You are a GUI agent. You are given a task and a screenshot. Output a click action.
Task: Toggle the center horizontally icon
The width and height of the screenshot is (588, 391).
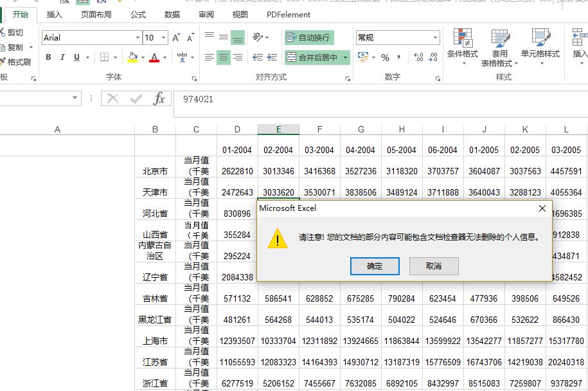point(224,57)
